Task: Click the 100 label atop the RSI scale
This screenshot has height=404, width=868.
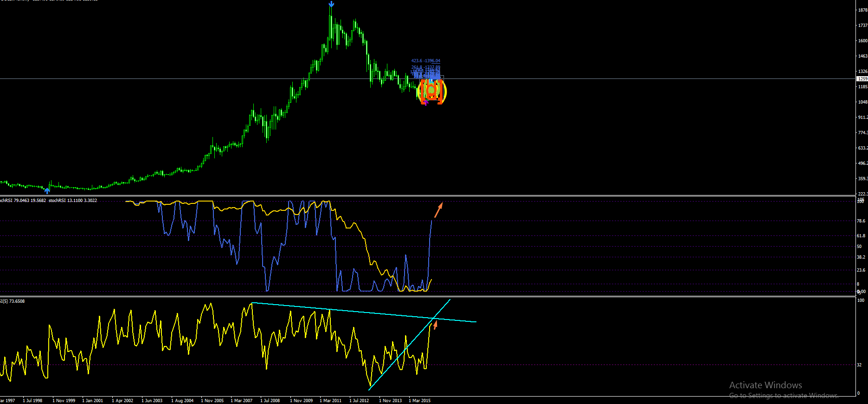Action: pyautogui.click(x=861, y=301)
